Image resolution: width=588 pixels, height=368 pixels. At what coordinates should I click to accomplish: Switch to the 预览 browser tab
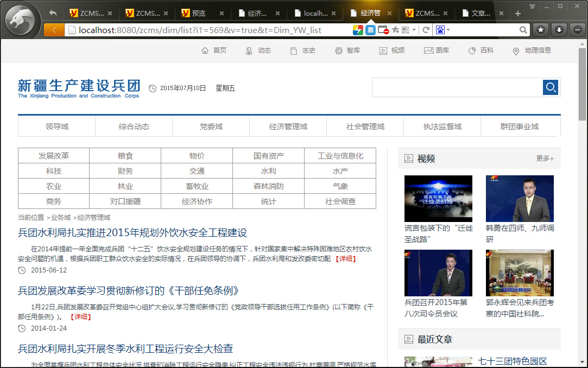pos(198,14)
